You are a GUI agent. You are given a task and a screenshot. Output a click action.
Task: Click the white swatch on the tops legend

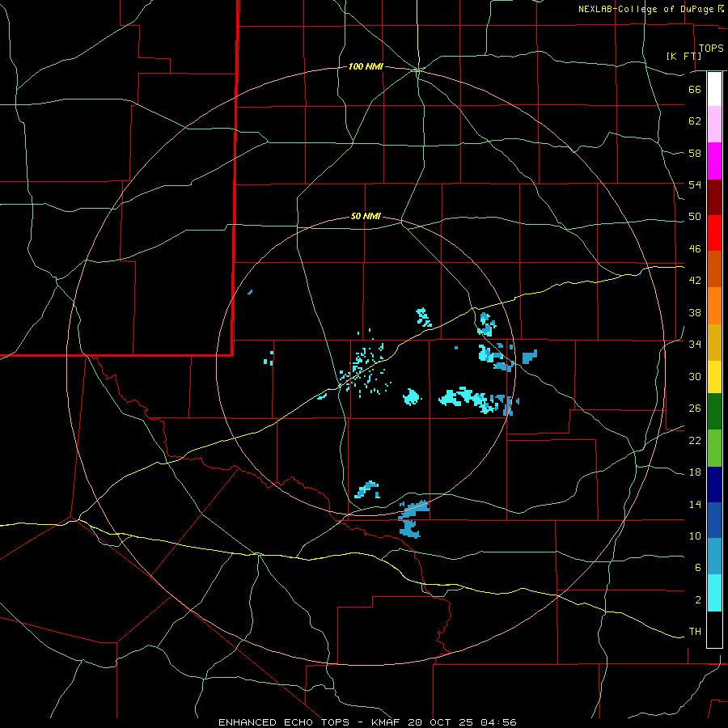click(x=714, y=89)
